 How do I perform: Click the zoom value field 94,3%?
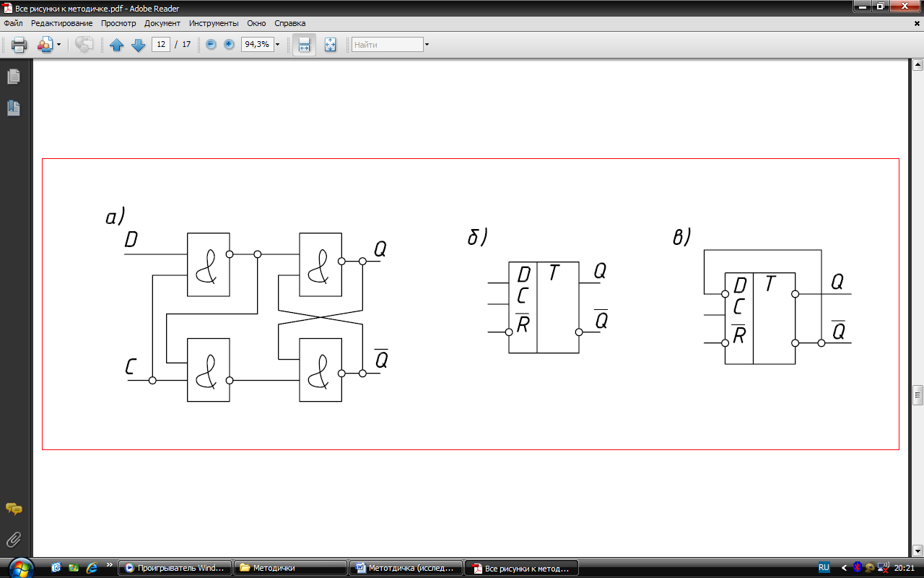tap(256, 44)
